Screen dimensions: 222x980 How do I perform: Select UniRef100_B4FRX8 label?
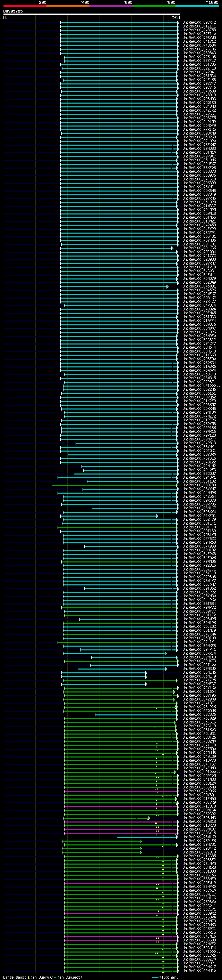click(199, 553)
